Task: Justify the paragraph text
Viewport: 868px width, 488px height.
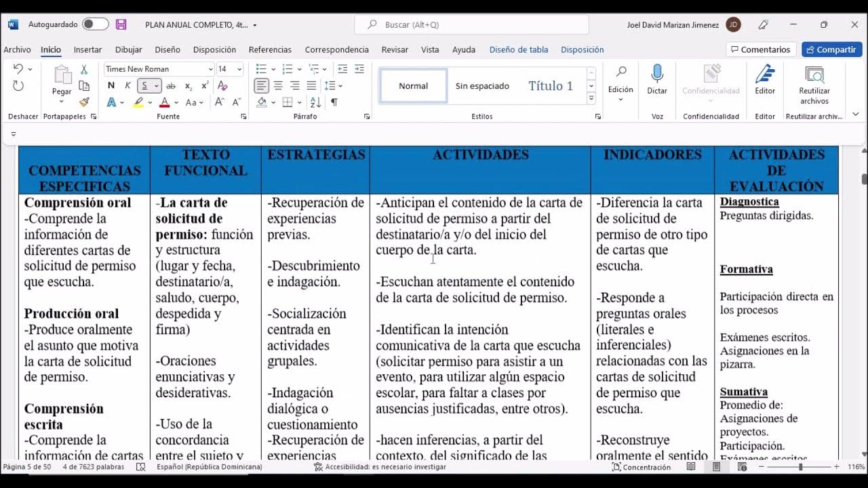Action: click(311, 86)
